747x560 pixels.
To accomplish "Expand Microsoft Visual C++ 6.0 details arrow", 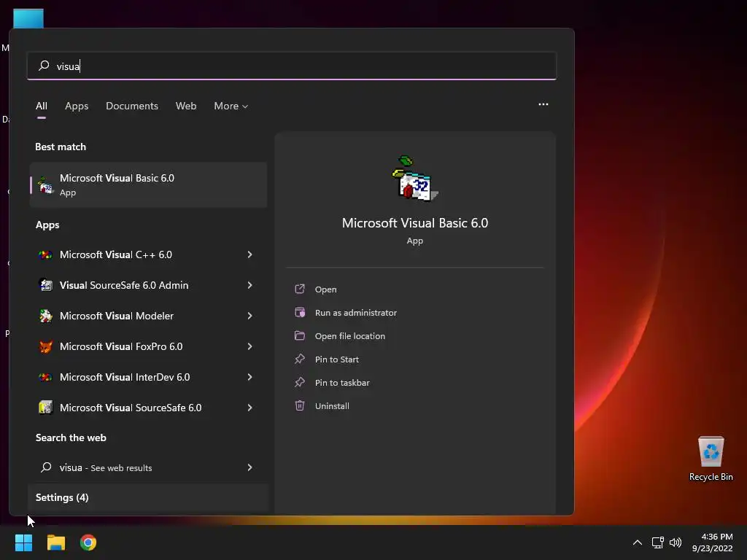I will pyautogui.click(x=249, y=254).
